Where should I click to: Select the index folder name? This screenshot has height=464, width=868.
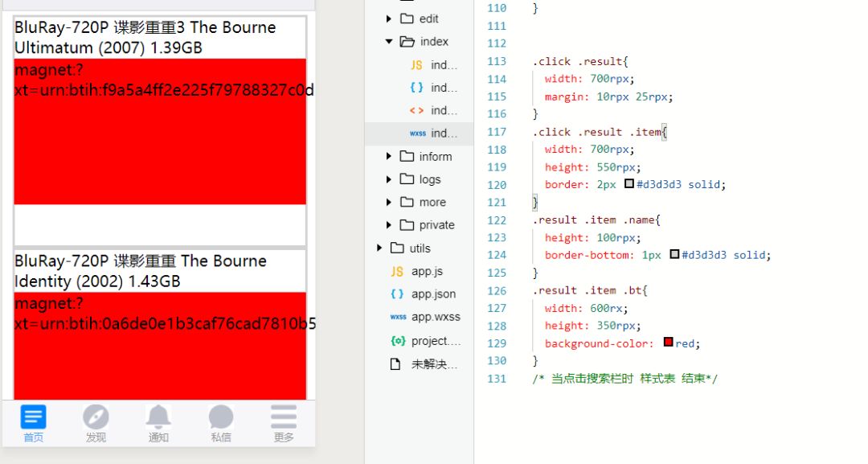[x=434, y=42]
